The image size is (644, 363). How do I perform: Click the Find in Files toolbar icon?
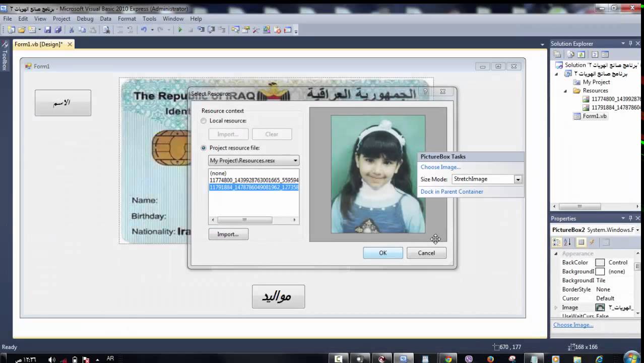tap(106, 30)
